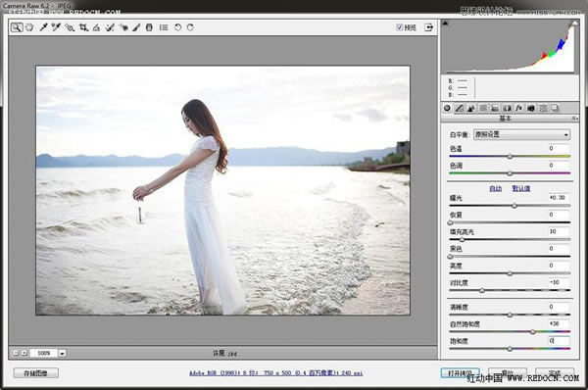Click the exposure (曝光) slider handle
The image size is (588, 390).
tap(514, 206)
